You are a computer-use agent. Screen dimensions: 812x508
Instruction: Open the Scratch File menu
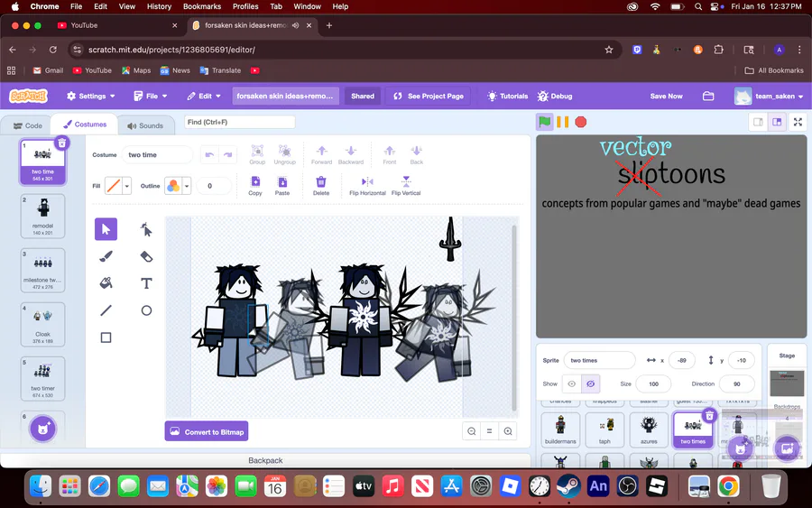click(151, 97)
